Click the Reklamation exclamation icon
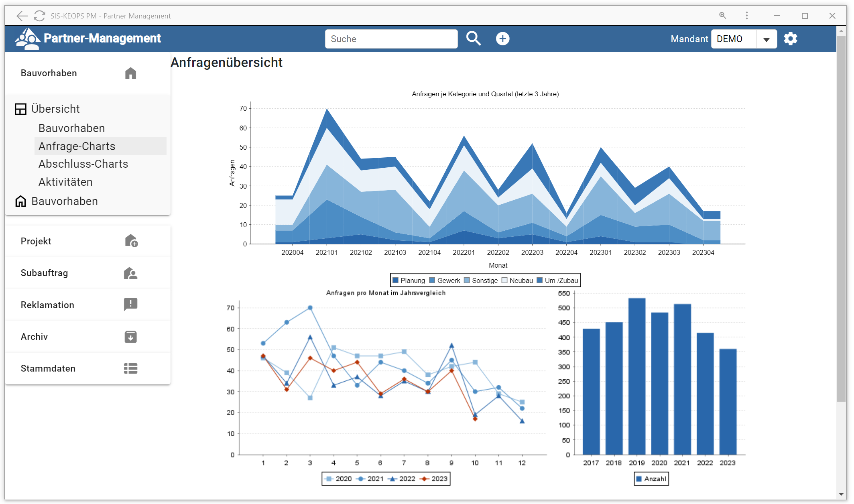 click(130, 305)
